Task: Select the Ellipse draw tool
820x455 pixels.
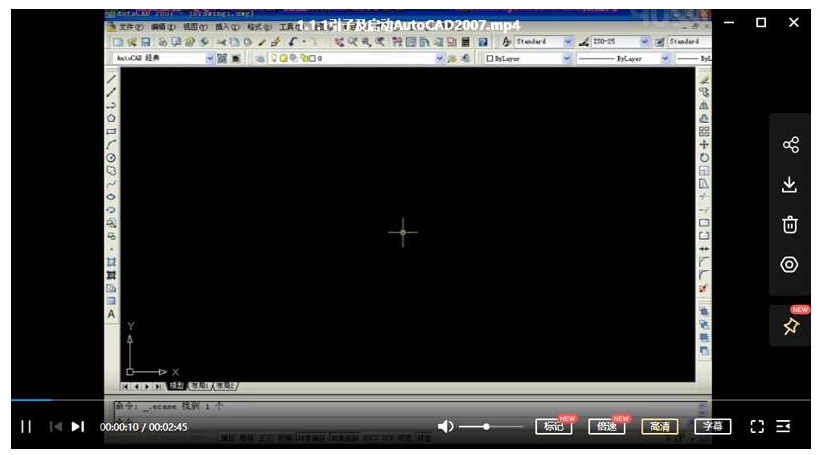Action: tap(111, 197)
